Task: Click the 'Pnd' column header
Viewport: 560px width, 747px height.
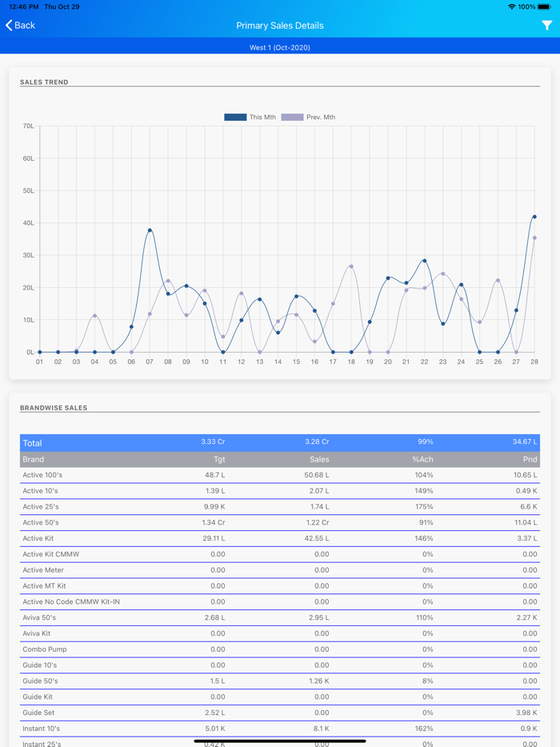Action: click(x=530, y=459)
